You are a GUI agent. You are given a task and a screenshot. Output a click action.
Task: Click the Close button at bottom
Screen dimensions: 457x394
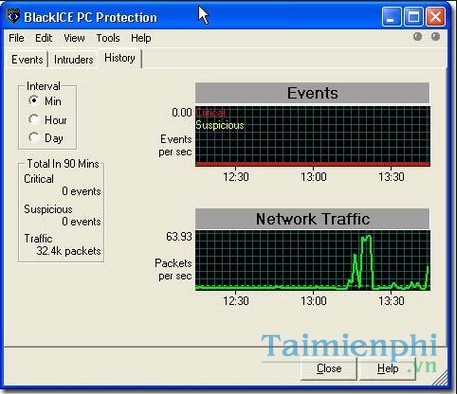coord(329,368)
